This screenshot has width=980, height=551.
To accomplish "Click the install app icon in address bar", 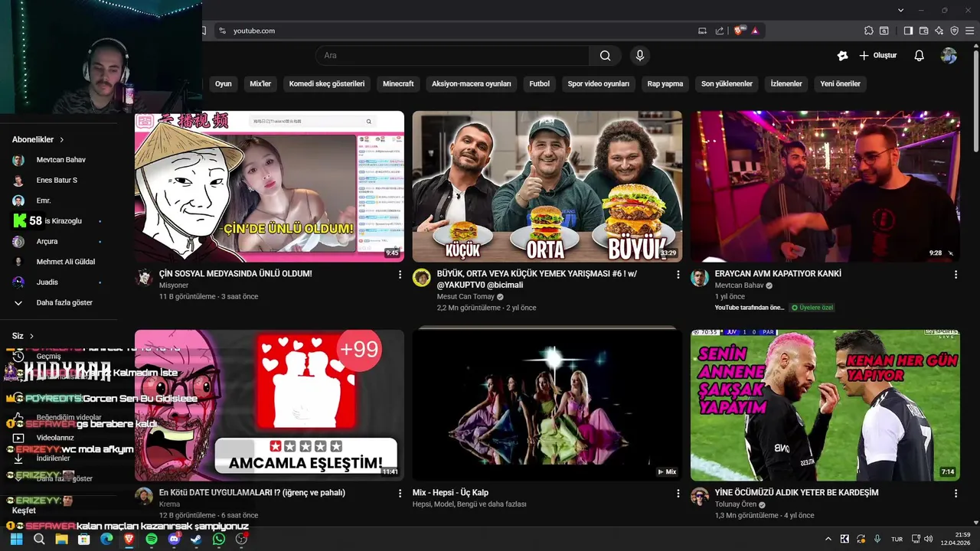I will (703, 31).
